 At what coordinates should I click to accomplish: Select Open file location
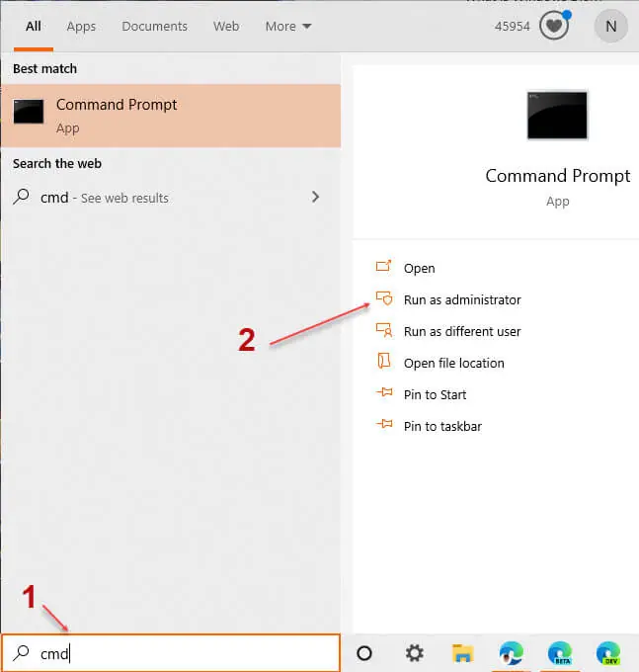(454, 364)
